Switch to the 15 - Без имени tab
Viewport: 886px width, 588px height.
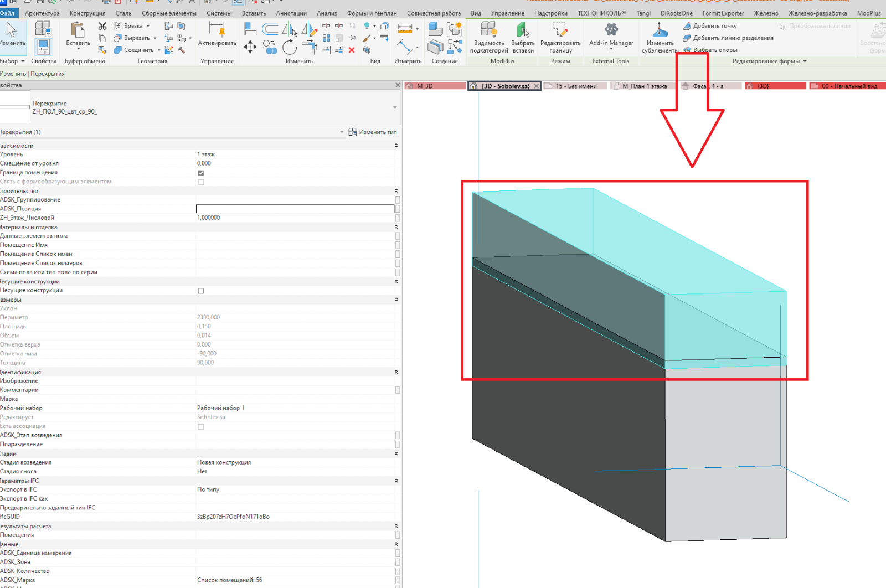pyautogui.click(x=575, y=86)
